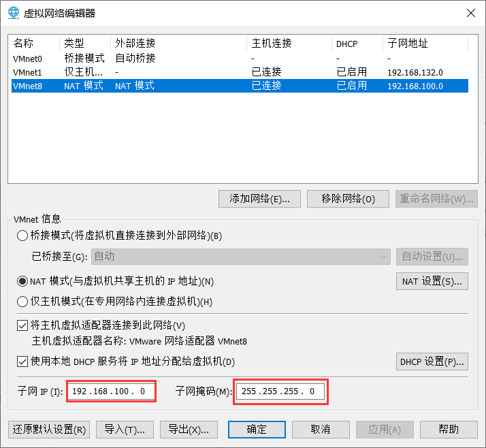
Task: Click 重命名网络(W)... button
Action: tap(436, 199)
